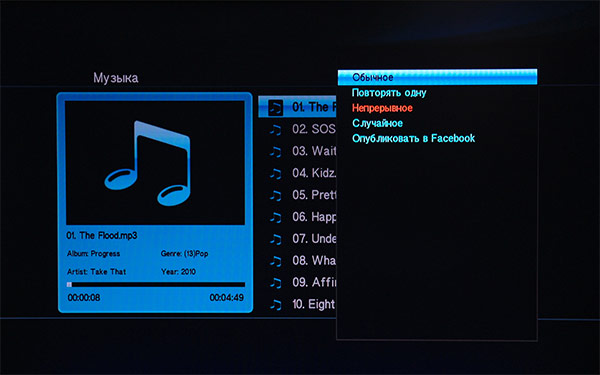Choose Повторять одну repeat option
The image size is (600, 375).
point(389,93)
